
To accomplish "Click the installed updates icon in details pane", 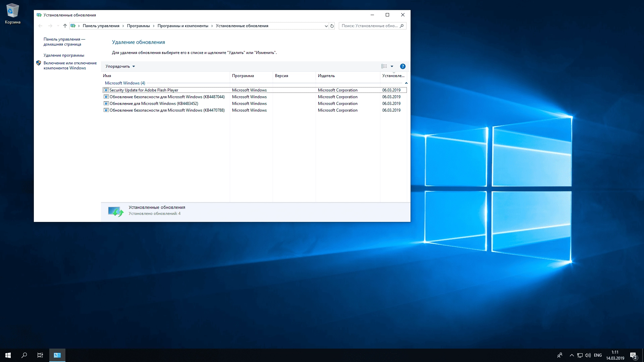I will pyautogui.click(x=116, y=212).
